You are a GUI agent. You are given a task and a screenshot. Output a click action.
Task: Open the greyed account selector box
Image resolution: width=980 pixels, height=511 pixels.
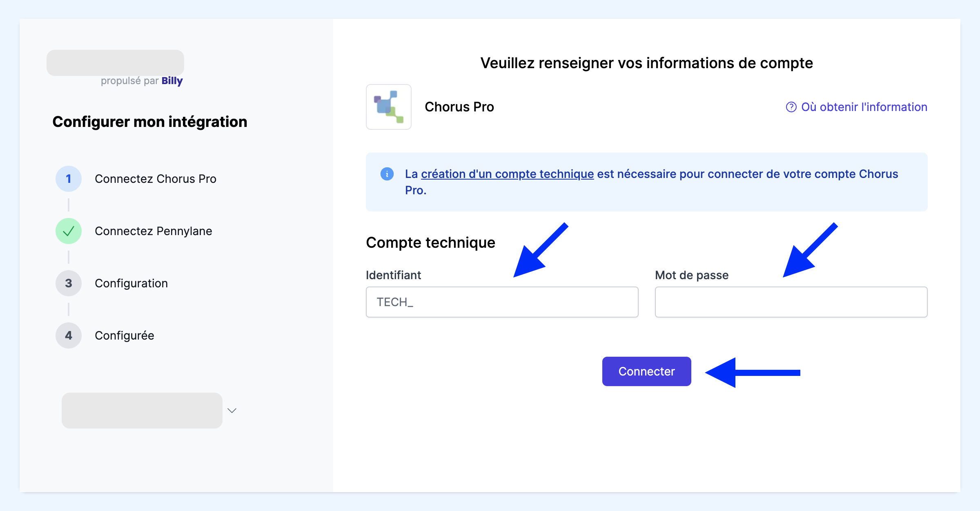(x=142, y=411)
